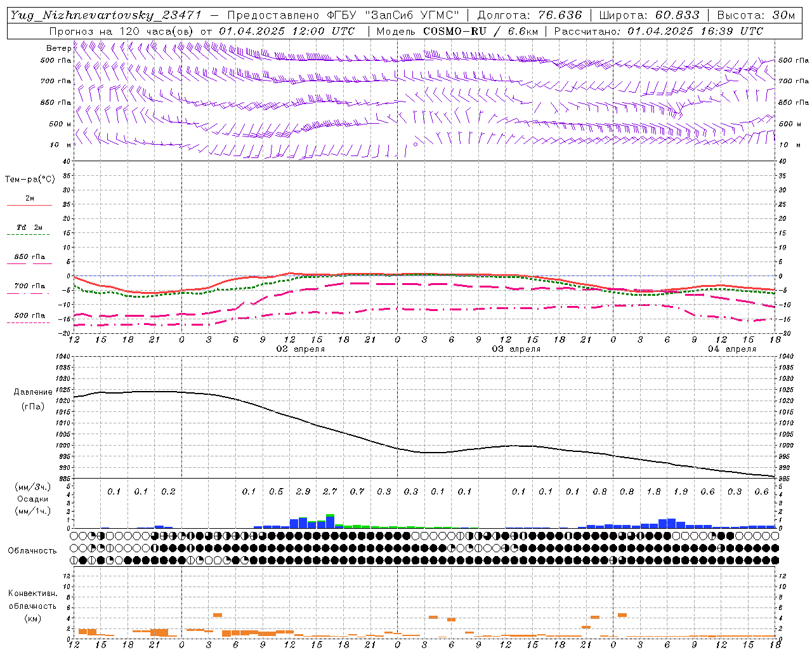Screen dimensions: 812x650
Task: Select the elevation text 'Высота: 30м'
Action: click(756, 15)
